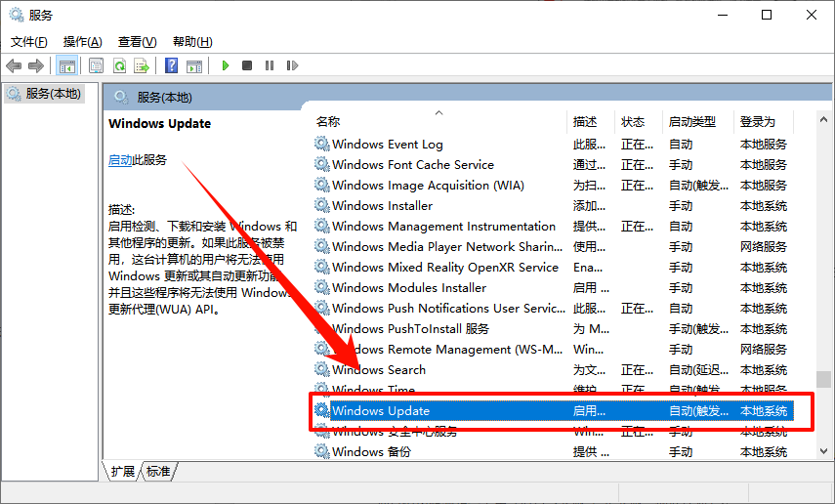Click the Forward arrow toolbar icon
Image resolution: width=835 pixels, height=504 pixels.
coord(36,65)
